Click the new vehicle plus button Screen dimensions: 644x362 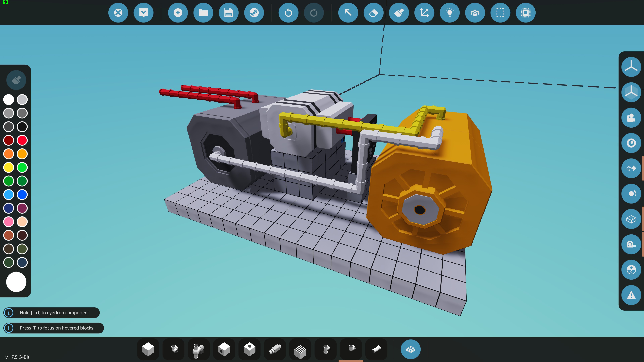tap(178, 13)
